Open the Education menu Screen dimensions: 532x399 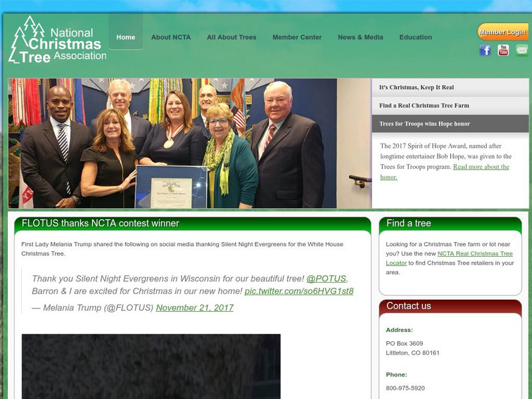(416, 37)
